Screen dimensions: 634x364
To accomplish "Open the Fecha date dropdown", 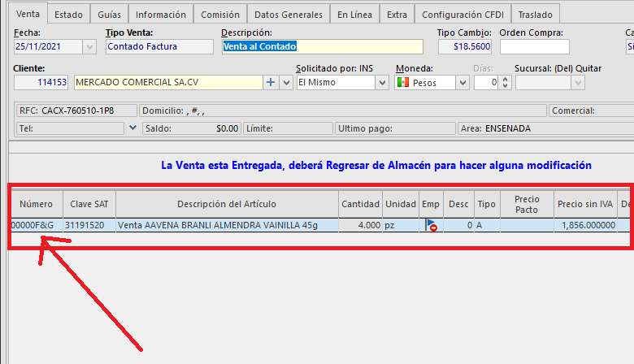I will 89,47.
